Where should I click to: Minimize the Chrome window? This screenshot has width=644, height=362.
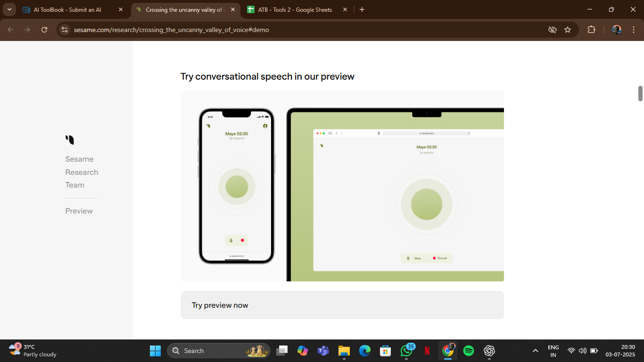click(x=589, y=9)
